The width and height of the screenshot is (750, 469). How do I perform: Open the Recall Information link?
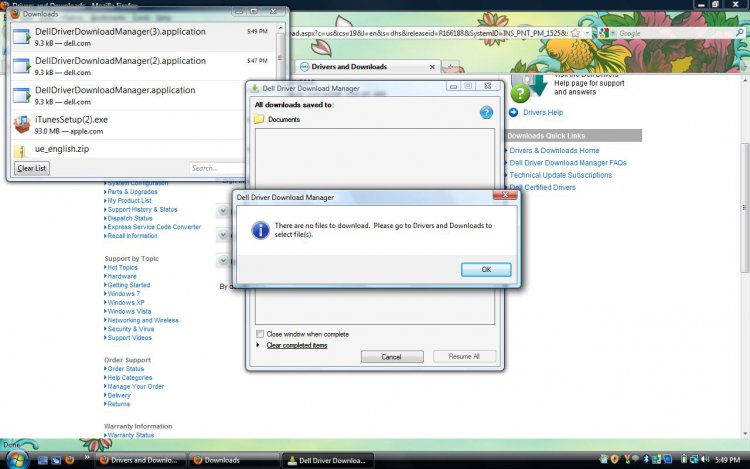coord(132,236)
